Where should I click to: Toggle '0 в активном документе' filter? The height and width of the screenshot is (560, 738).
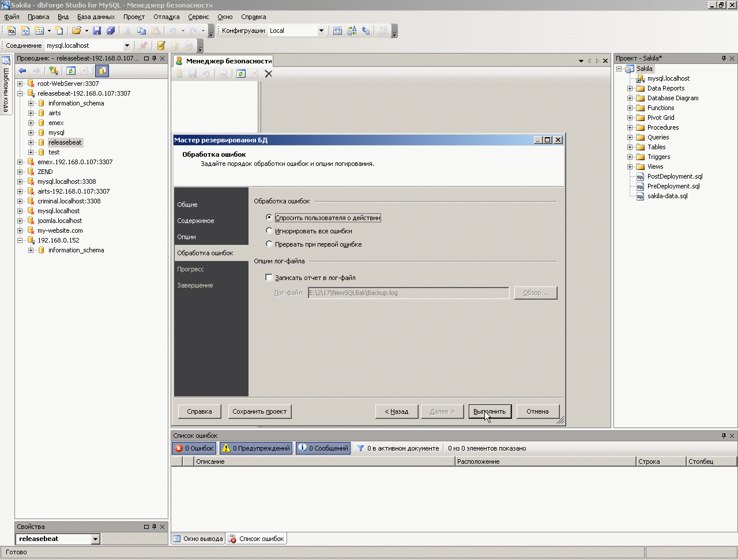point(398,448)
